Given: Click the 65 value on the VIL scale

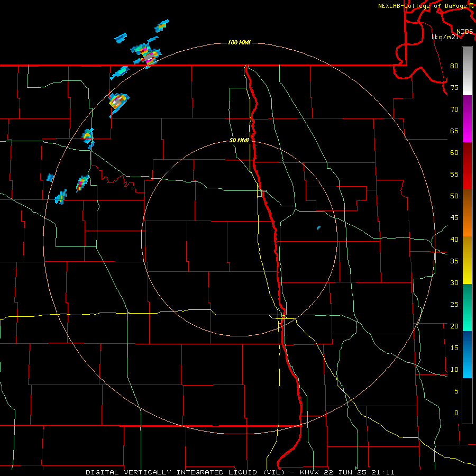Looking at the screenshot, I should pyautogui.click(x=454, y=131).
